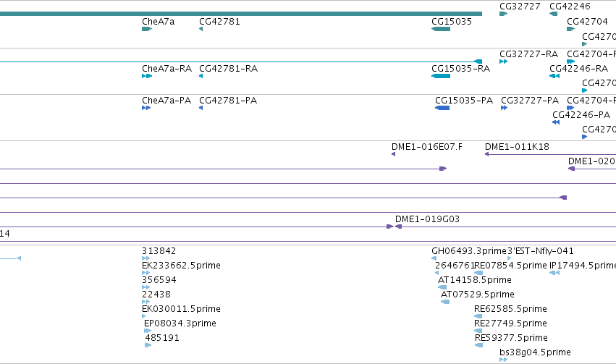
Task: Click the CG42246 gene arrow glyph
Action: (553, 14)
